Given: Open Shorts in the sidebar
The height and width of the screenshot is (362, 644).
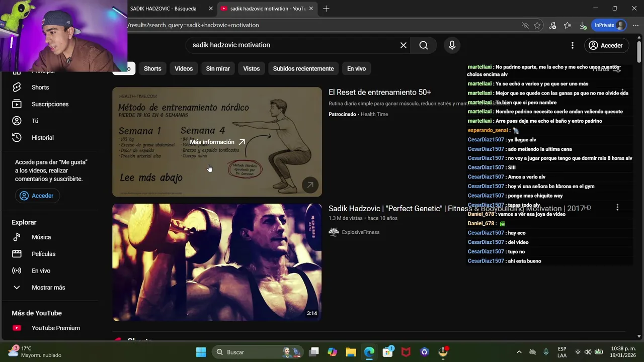Looking at the screenshot, I should (x=40, y=87).
